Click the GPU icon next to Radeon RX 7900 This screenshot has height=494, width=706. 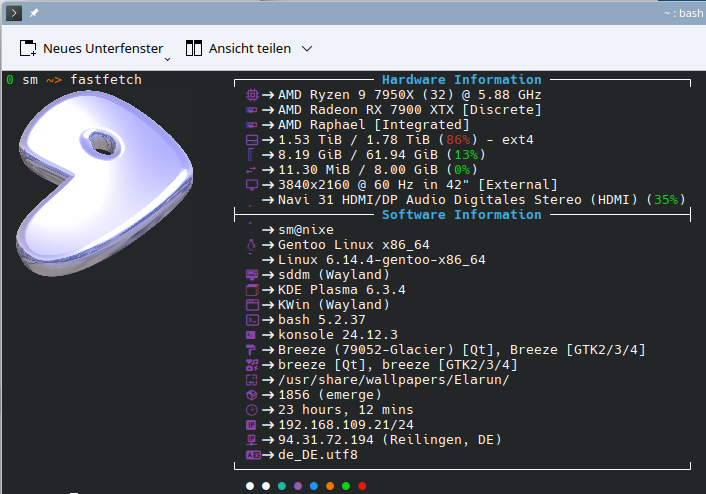coord(252,110)
